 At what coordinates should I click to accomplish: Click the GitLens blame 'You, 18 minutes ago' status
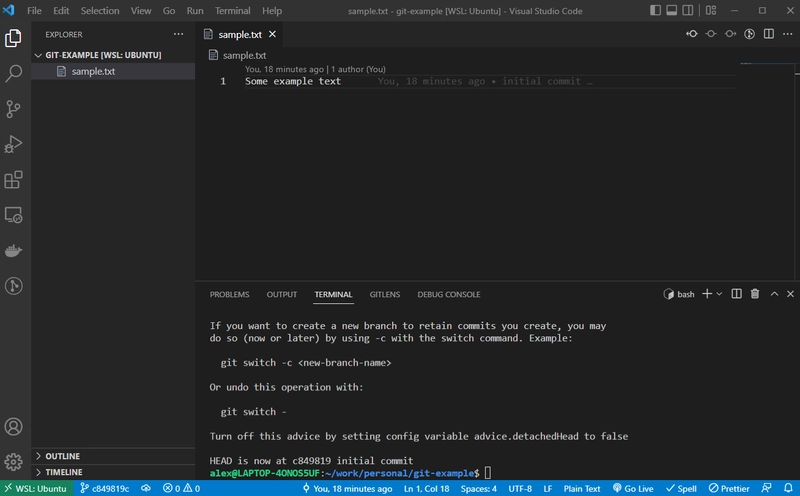click(347, 488)
